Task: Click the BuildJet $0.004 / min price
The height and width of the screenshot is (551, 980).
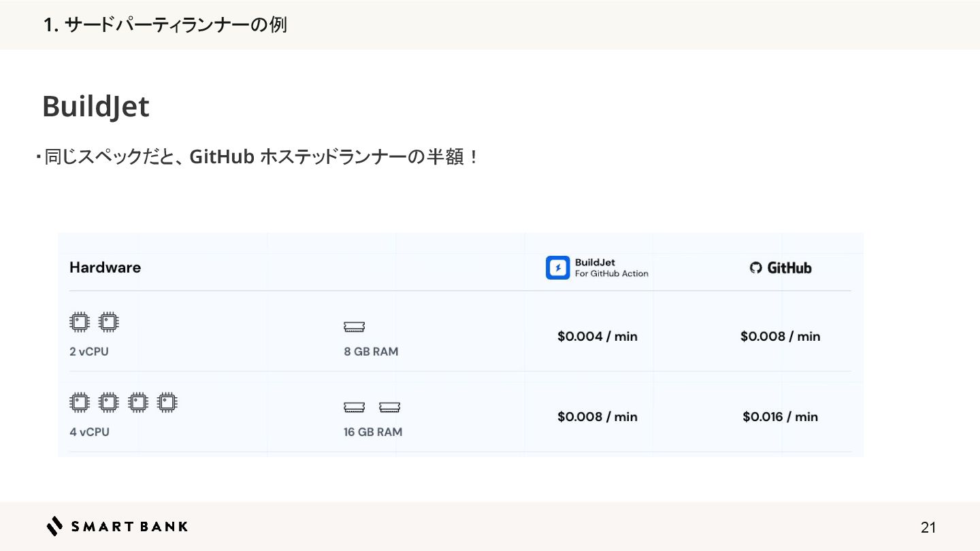Action: [597, 336]
